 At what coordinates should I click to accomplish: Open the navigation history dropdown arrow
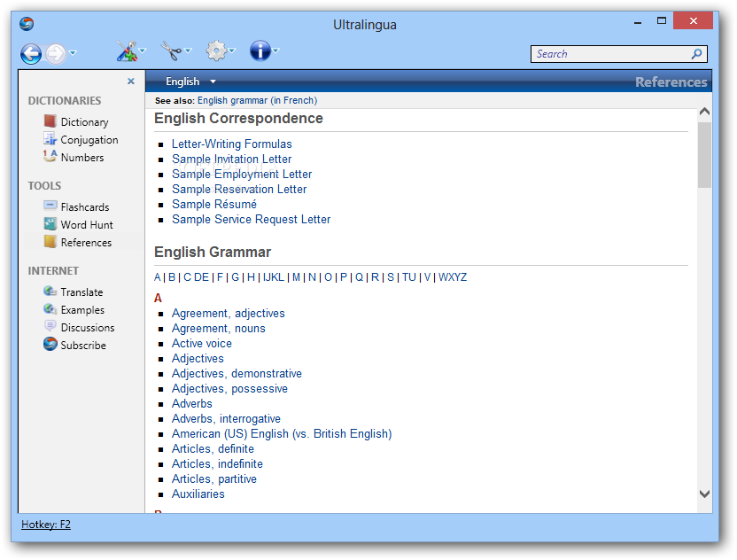[x=73, y=52]
